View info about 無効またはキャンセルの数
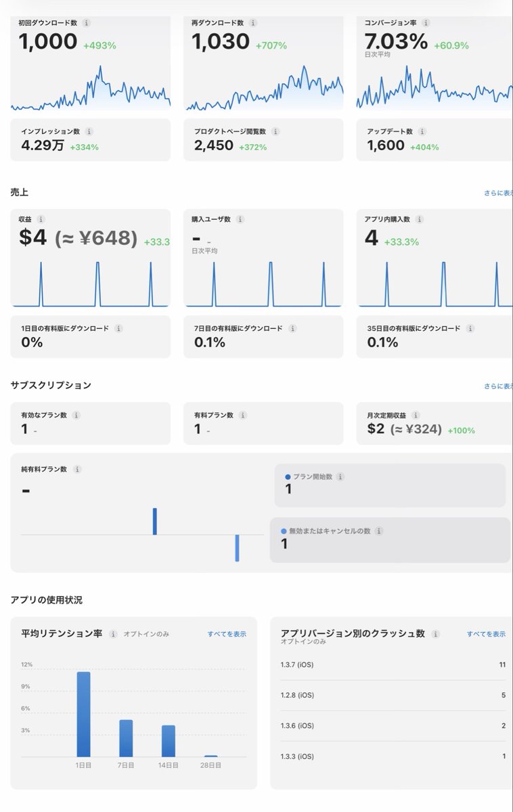Image resolution: width=513 pixels, height=812 pixels. tap(378, 531)
